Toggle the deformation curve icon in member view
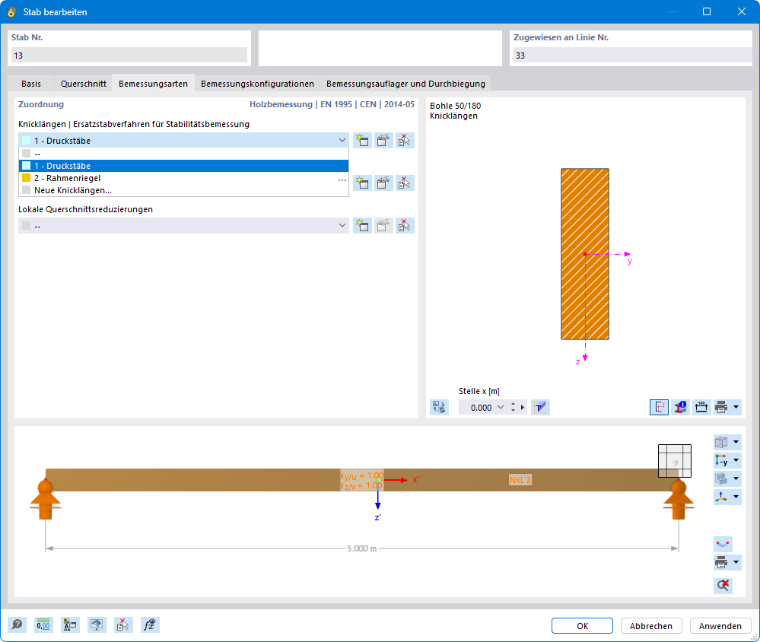Screen dimensions: 760x642 click(x=723, y=544)
